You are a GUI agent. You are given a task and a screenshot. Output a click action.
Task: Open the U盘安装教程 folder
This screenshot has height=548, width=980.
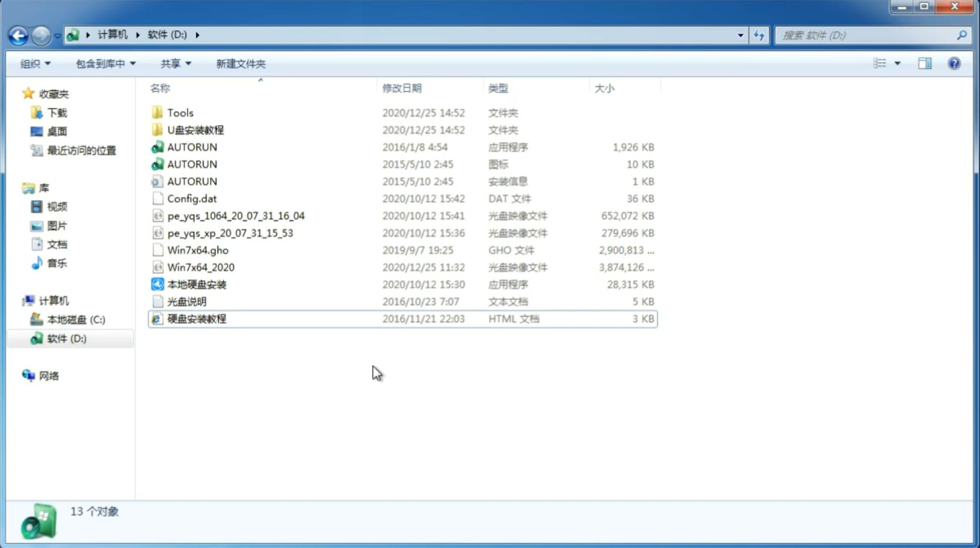(x=196, y=129)
